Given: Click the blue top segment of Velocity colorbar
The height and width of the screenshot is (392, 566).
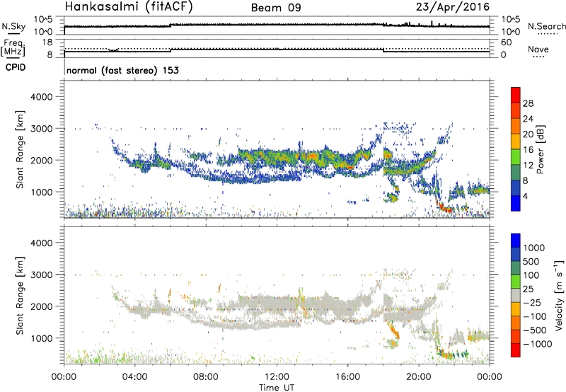Looking at the screenshot, I should [x=516, y=241].
